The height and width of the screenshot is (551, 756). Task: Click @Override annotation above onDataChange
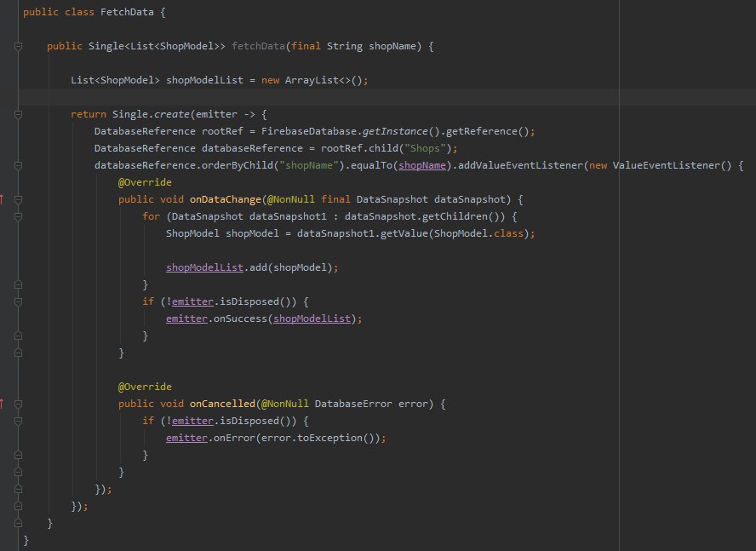coord(145,182)
